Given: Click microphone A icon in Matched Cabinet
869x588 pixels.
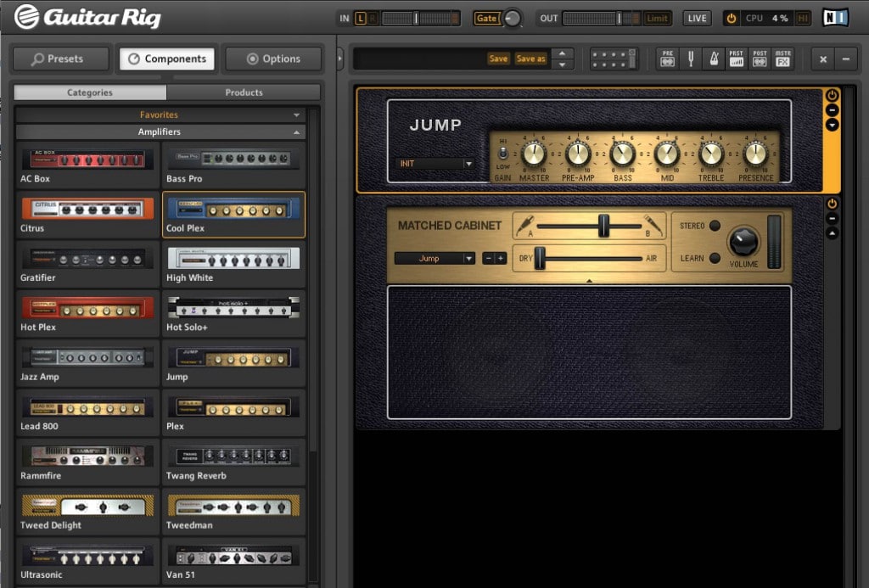Looking at the screenshot, I should [524, 226].
